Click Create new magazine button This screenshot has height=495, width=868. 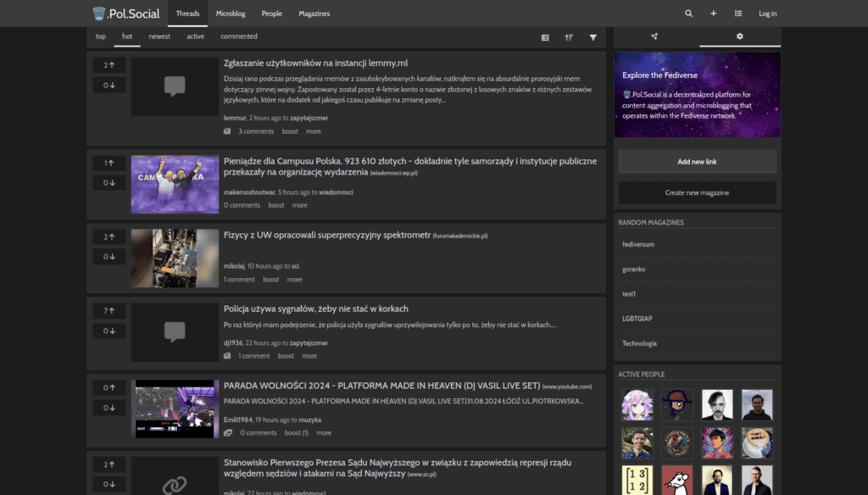pyautogui.click(x=697, y=192)
